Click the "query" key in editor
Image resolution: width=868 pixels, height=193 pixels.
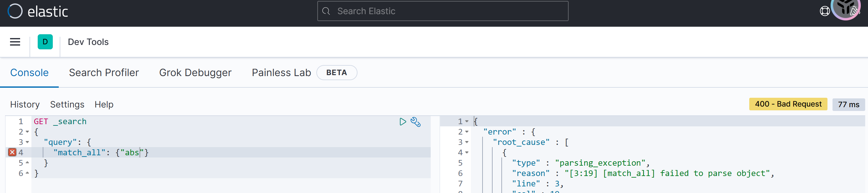coord(60,142)
